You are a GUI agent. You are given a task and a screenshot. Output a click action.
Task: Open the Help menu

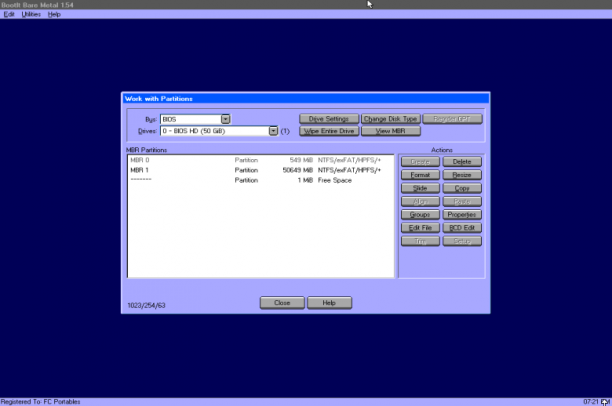tap(54, 14)
